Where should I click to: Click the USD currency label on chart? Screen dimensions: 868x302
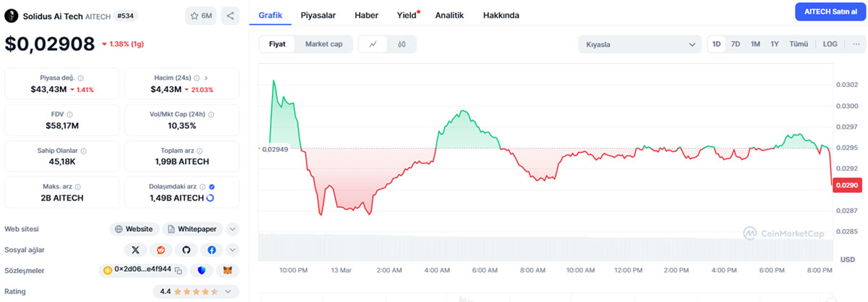pyautogui.click(x=848, y=259)
